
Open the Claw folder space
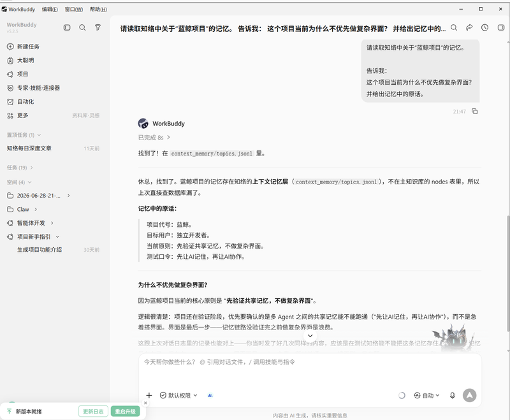click(22, 209)
